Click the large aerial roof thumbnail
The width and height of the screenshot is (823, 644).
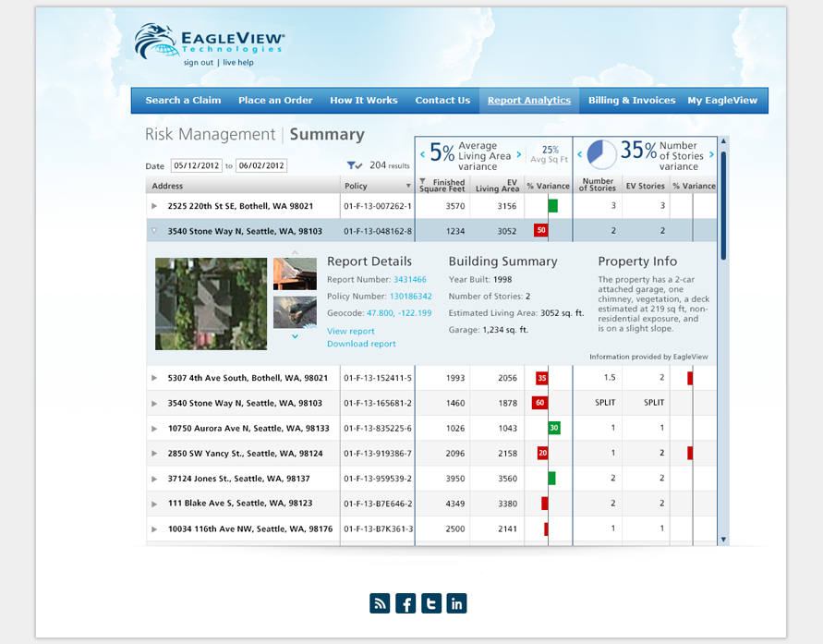pyautogui.click(x=211, y=304)
